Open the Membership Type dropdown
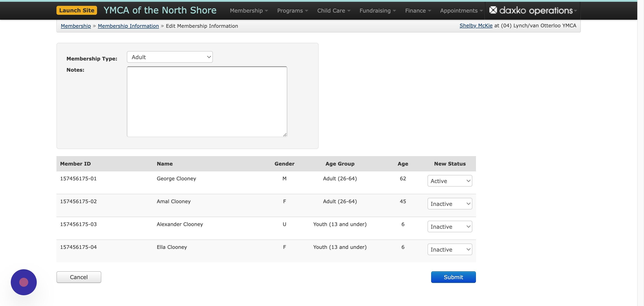 (x=170, y=57)
